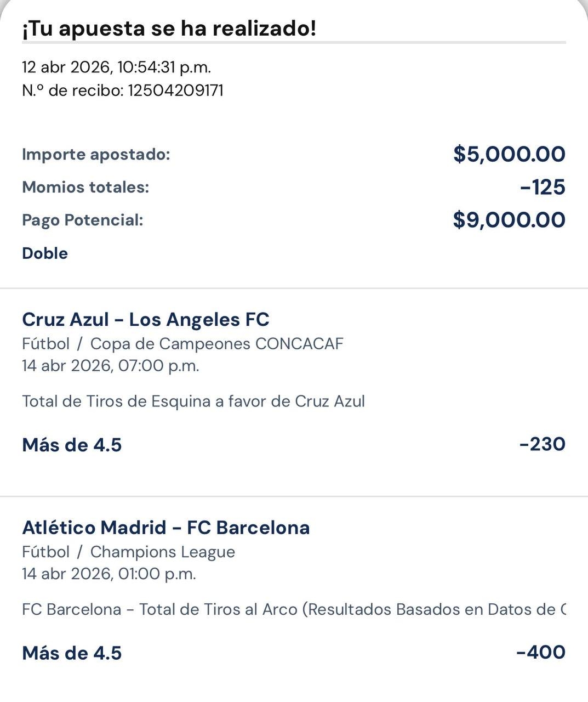
Task: Select the bet timestamp 12 abr 2026, 10:54:31 p.m.
Action: [x=116, y=67]
